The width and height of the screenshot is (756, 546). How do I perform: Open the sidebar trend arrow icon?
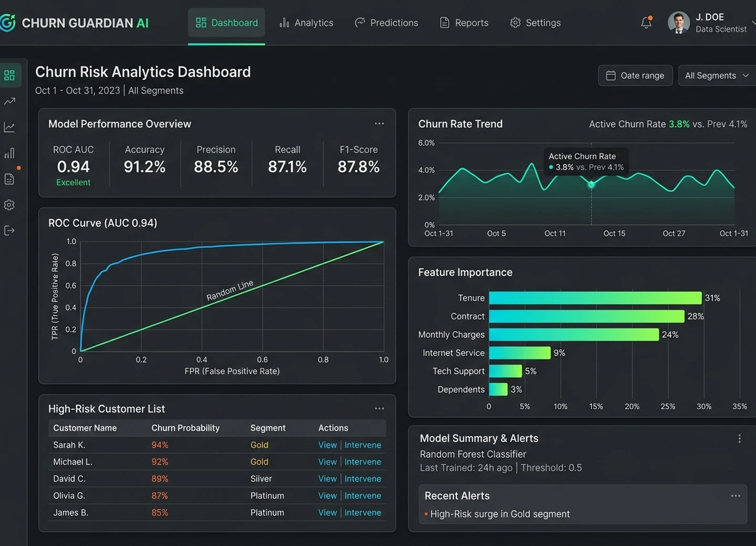tap(9, 101)
